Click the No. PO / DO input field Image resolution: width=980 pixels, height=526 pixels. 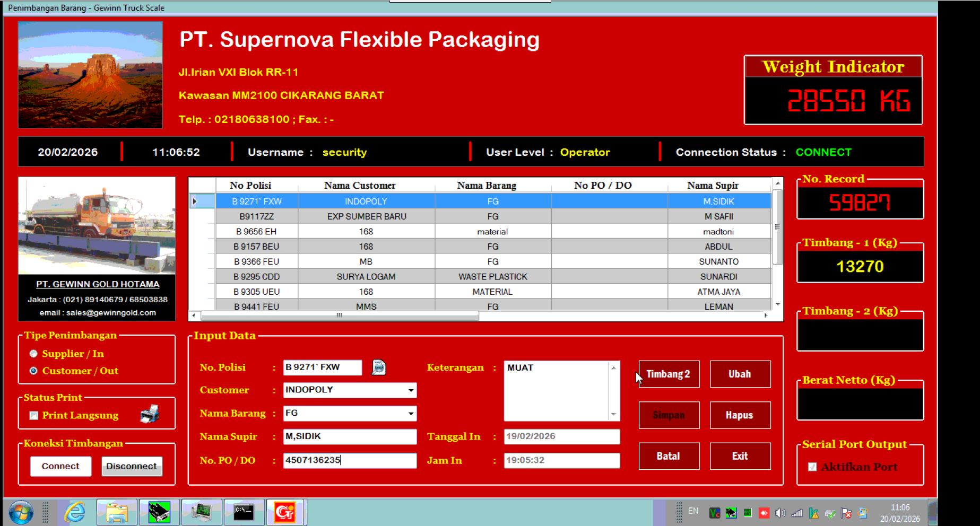[350, 460]
